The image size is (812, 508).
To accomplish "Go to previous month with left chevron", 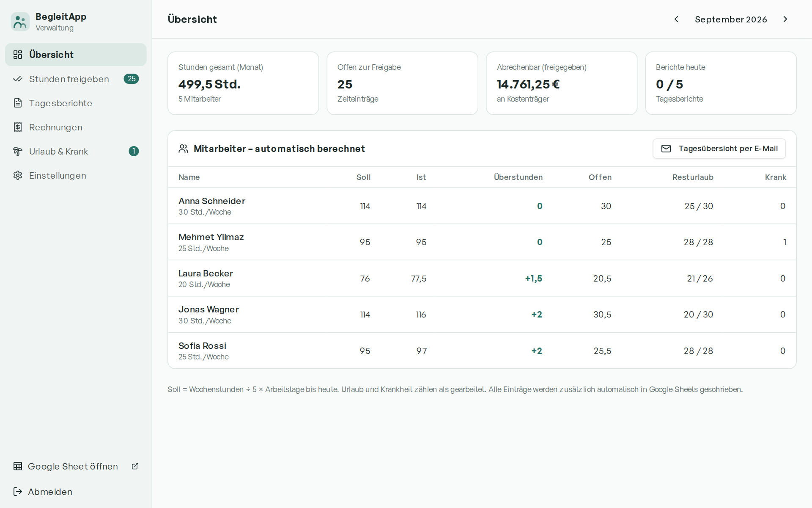I will coord(676,19).
